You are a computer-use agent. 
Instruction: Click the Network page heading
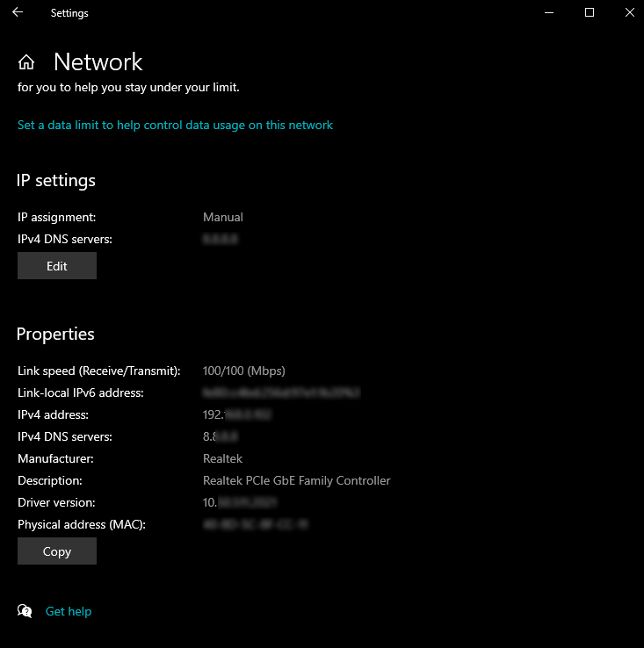click(x=98, y=61)
